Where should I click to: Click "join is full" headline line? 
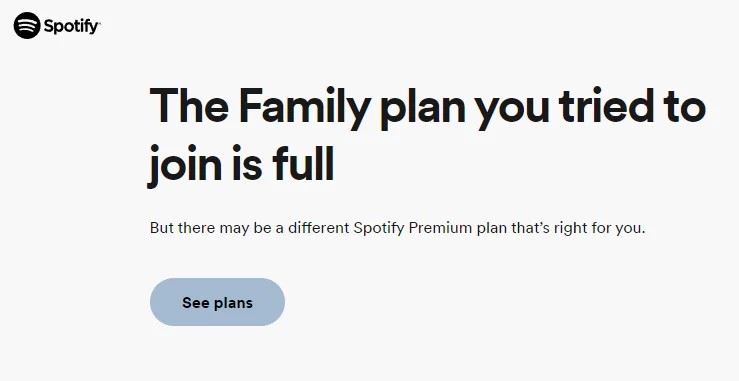(241, 163)
